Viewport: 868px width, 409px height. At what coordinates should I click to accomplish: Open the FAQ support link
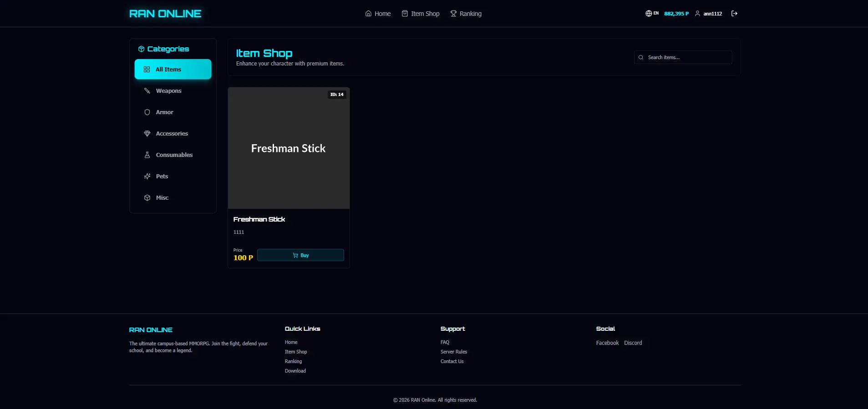(445, 342)
